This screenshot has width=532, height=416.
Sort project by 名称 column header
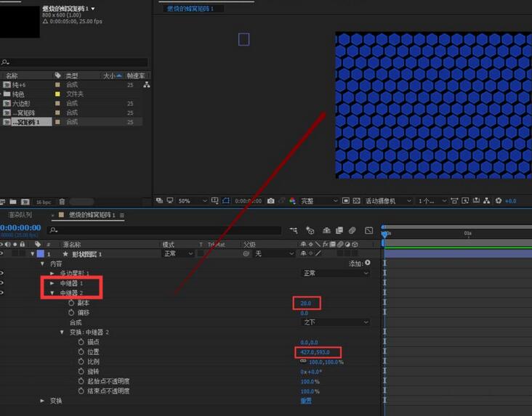[x=12, y=76]
